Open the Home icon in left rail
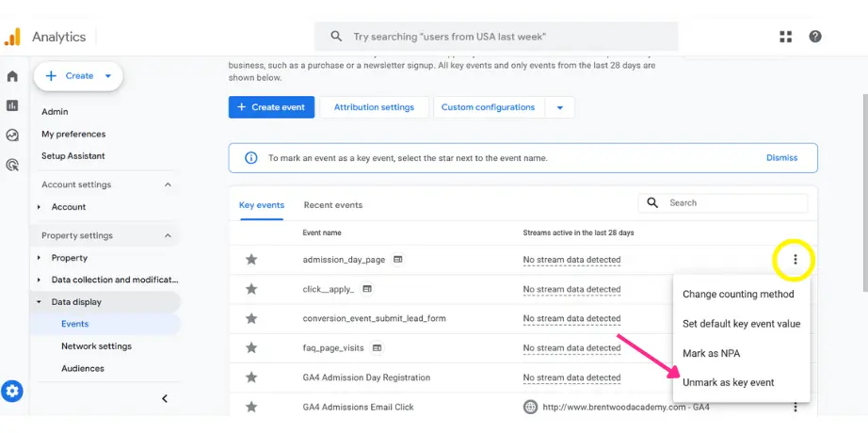868x433 pixels. point(12,76)
